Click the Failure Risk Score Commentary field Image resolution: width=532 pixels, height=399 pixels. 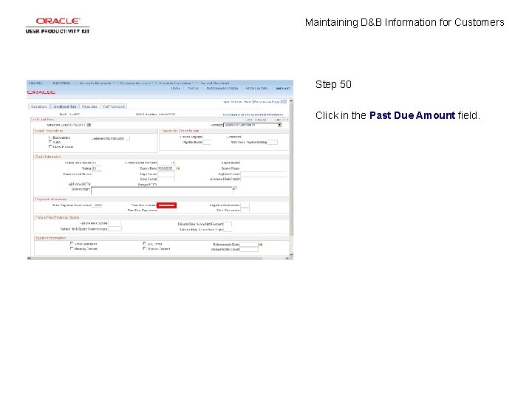pyautogui.click(x=115, y=229)
